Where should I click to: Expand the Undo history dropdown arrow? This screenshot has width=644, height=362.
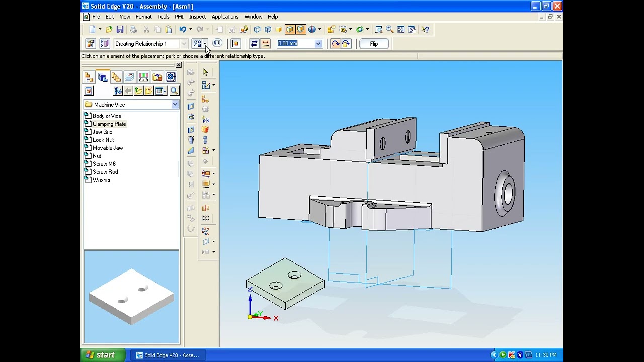(190, 30)
